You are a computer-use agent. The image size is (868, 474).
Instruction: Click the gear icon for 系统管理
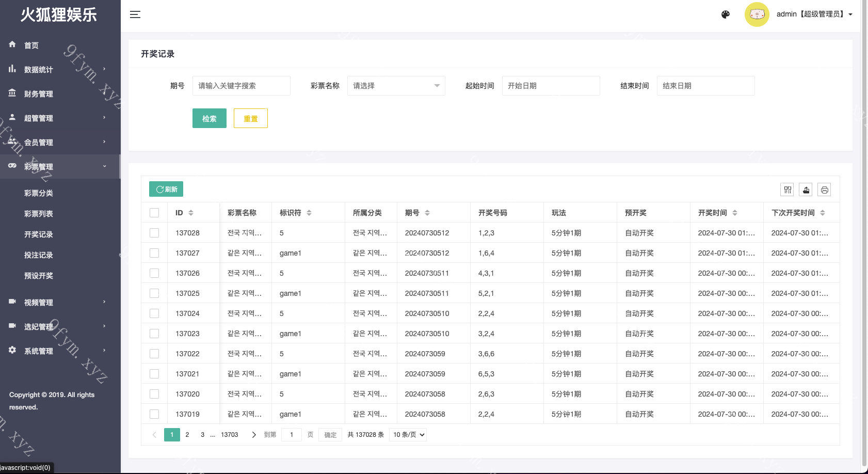(x=12, y=350)
